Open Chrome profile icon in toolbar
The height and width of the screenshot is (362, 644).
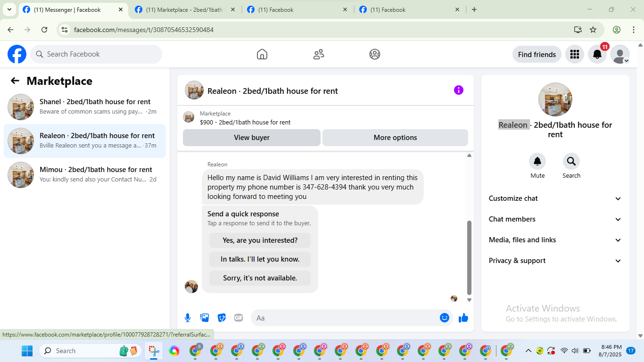pyautogui.click(x=617, y=30)
